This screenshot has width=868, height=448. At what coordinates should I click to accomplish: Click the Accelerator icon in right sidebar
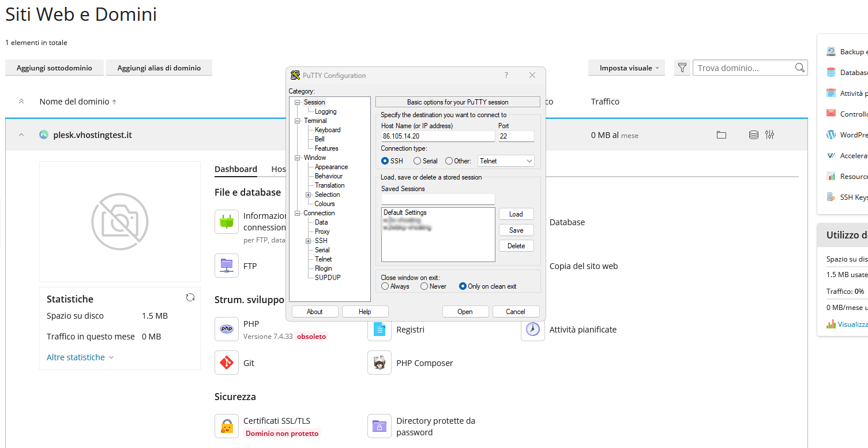(x=831, y=155)
